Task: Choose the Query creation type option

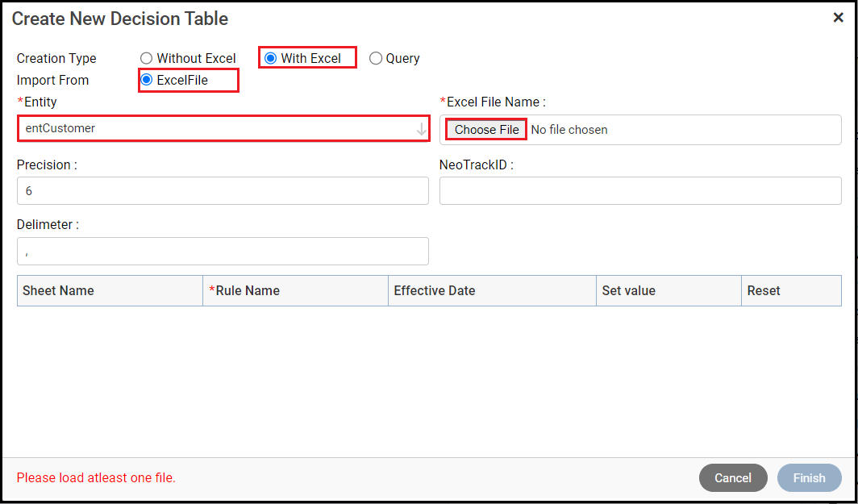Action: pyautogui.click(x=376, y=58)
